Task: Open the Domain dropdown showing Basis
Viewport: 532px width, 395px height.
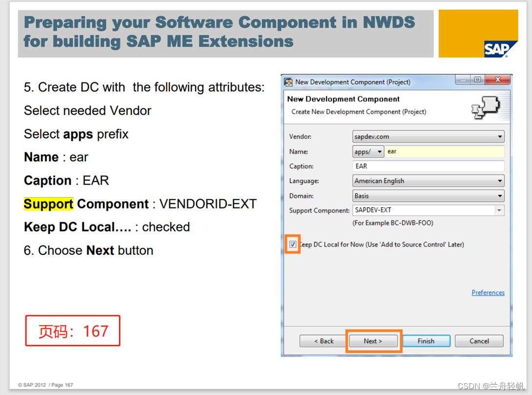Action: tap(428, 196)
